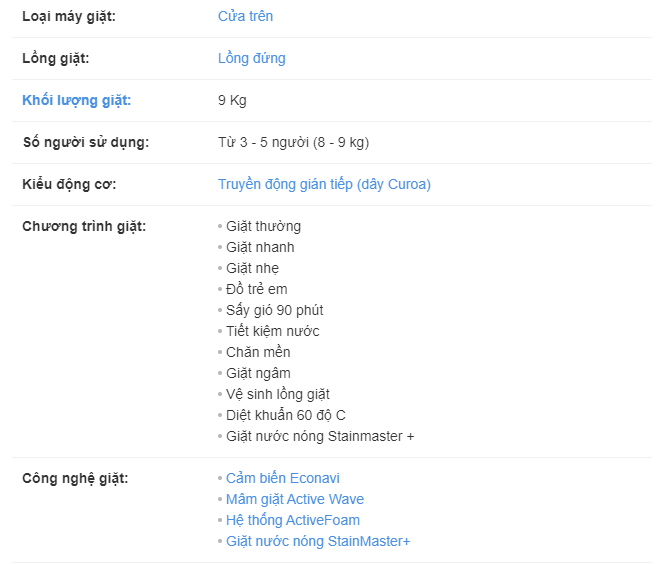Click the 'Khối lượng giặt:' label link
The width and height of the screenshot is (669, 564).
point(77,100)
